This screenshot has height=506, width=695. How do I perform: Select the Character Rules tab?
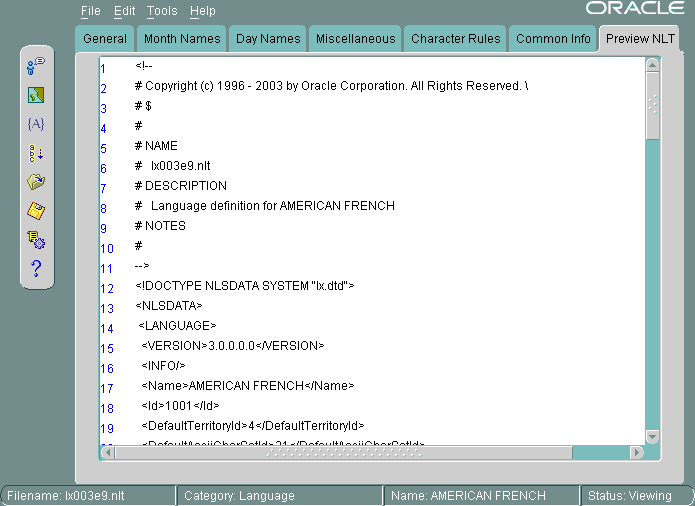tap(455, 39)
